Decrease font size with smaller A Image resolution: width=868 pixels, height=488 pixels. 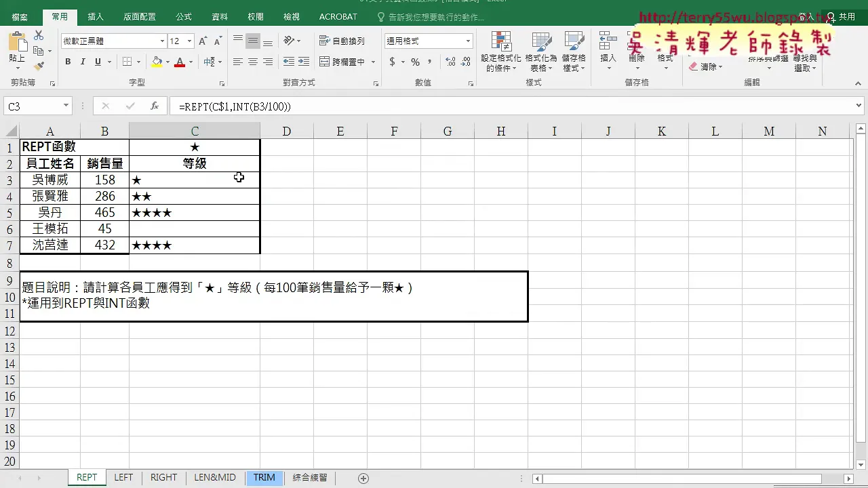(218, 41)
